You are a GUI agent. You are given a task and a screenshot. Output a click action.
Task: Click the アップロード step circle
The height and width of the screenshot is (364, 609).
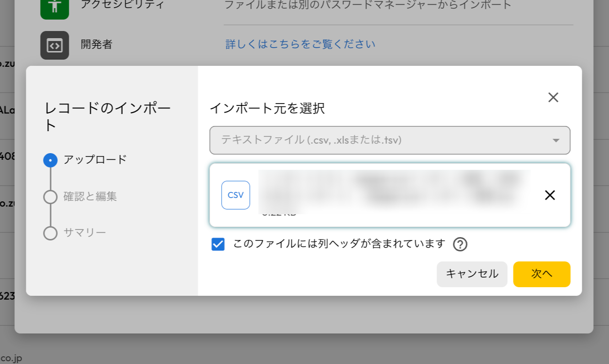50,160
